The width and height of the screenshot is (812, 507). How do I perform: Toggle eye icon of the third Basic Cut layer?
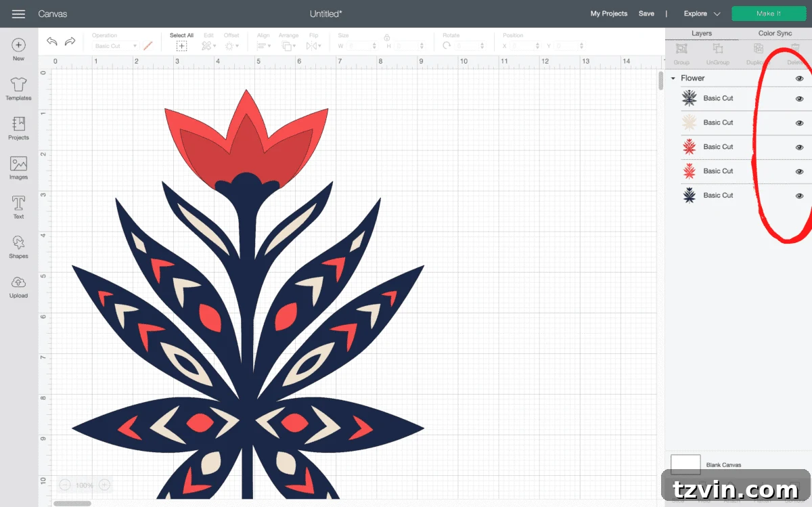(799, 148)
